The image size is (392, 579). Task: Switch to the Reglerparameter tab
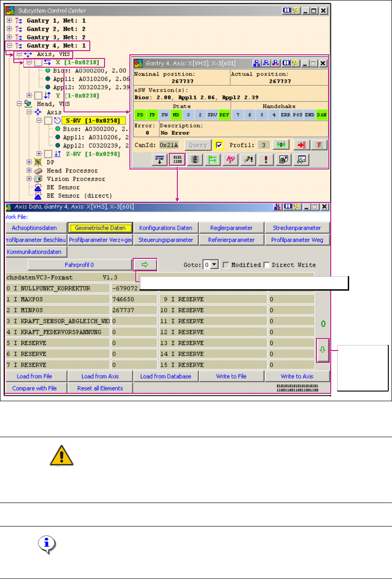click(x=231, y=228)
